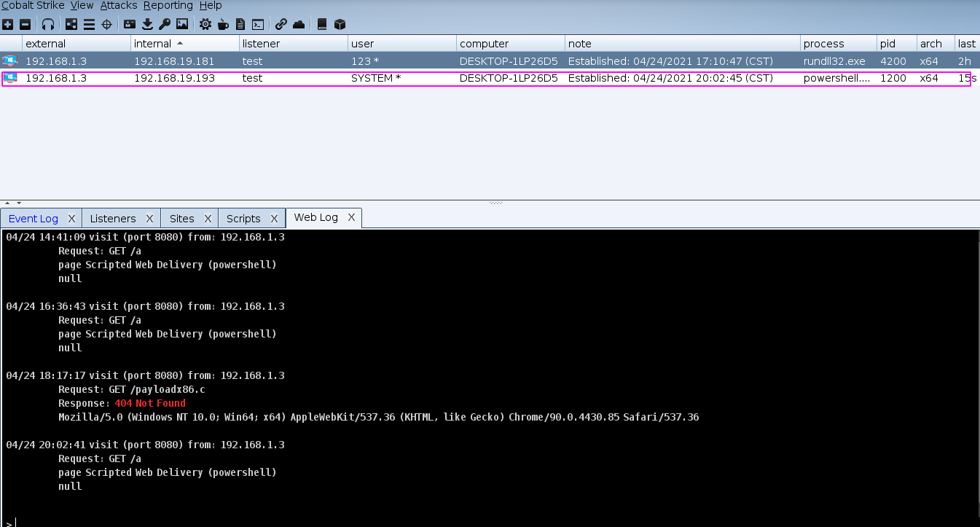Close the Event Log tab
980x527 pixels.
71,219
